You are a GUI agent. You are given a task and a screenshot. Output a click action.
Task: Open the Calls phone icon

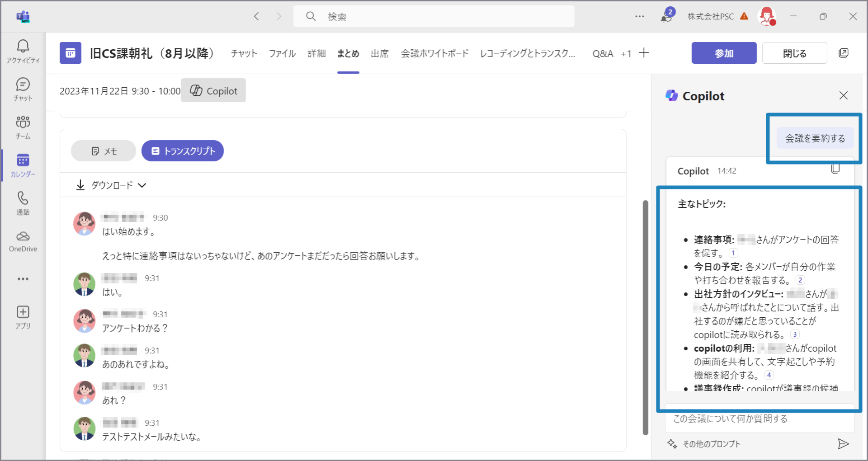[x=23, y=203]
